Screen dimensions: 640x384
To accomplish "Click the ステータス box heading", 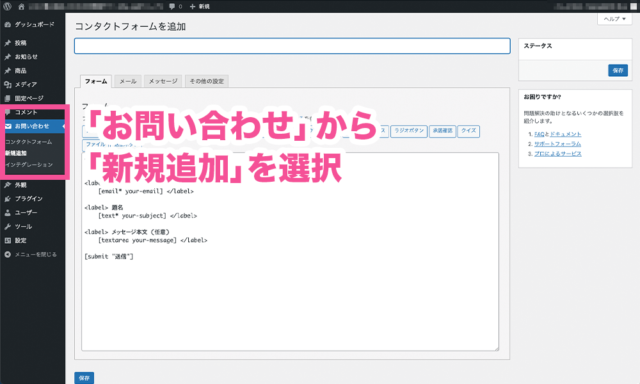I will pos(538,46).
